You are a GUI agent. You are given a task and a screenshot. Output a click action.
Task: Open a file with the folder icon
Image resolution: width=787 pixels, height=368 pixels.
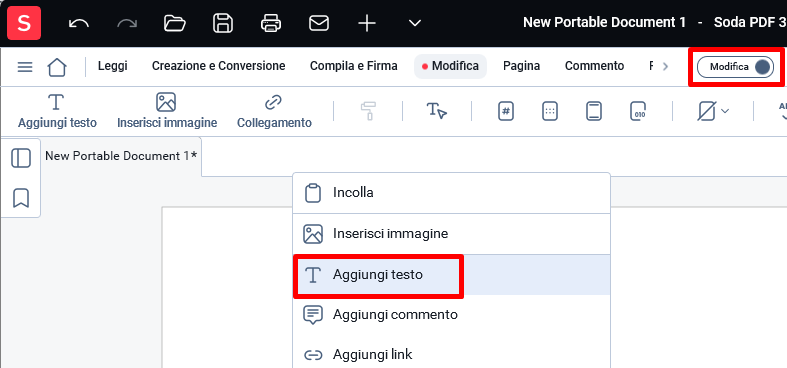click(175, 23)
